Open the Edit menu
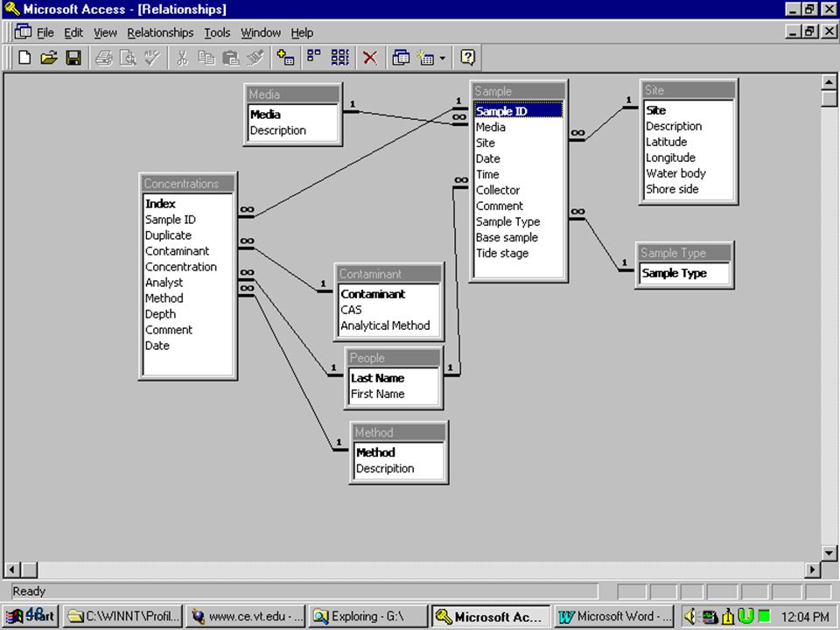The height and width of the screenshot is (630, 840). [x=73, y=32]
